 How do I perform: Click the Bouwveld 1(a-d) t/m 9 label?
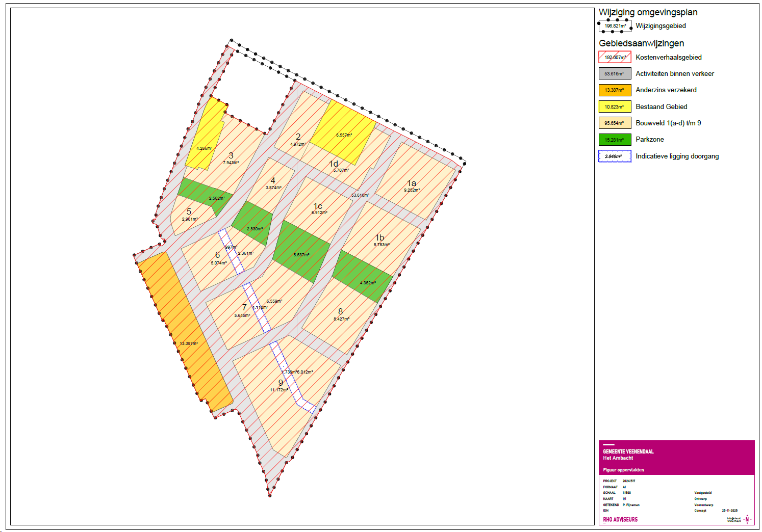pyautogui.click(x=668, y=123)
